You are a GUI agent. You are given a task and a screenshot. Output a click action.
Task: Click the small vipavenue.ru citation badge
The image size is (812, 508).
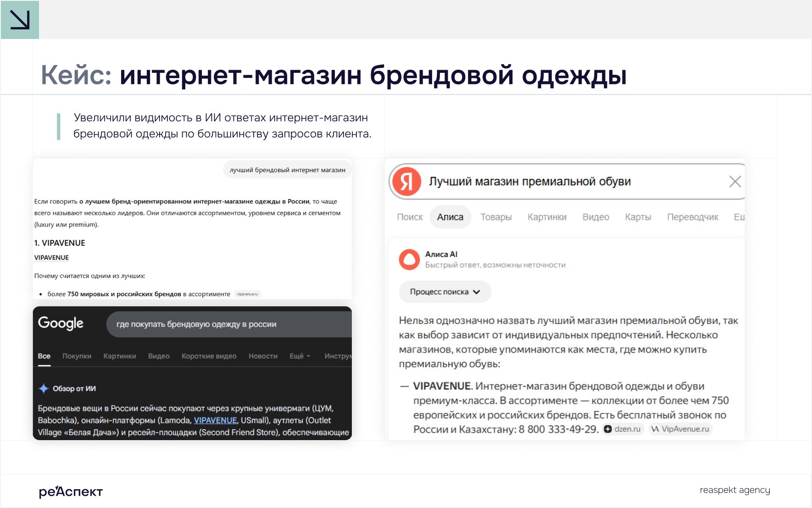coord(247,294)
